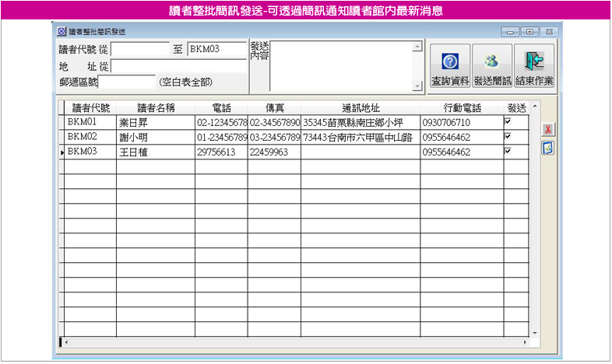Select the 謝小明 reader name cell
Image resolution: width=612 pixels, height=364 pixels.
[x=155, y=137]
